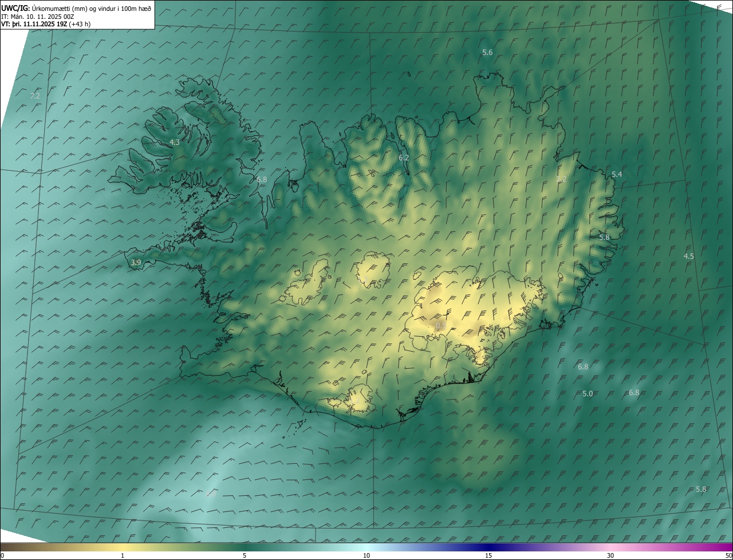Click the '10' tick on the color scale
733x560 pixels.
coord(366,555)
